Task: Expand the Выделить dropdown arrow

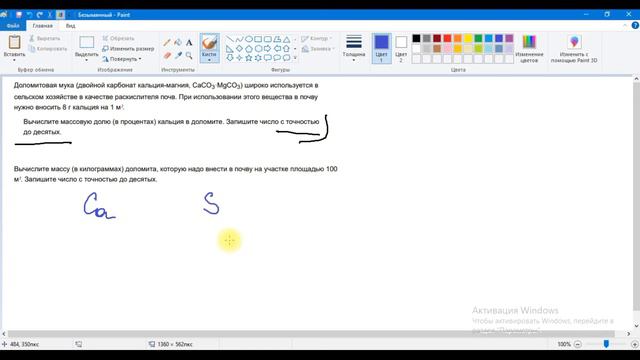Action: click(87, 60)
